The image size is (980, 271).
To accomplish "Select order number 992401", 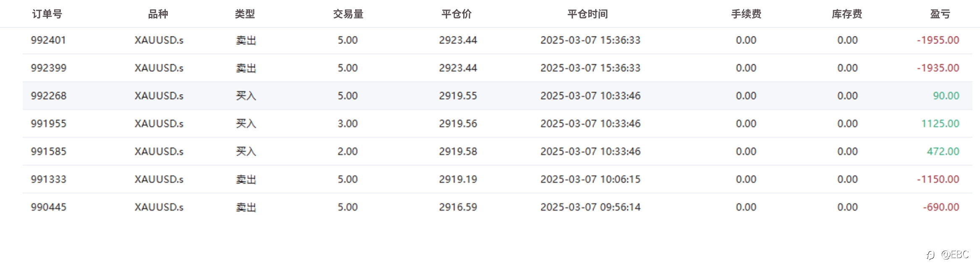I will [x=48, y=40].
